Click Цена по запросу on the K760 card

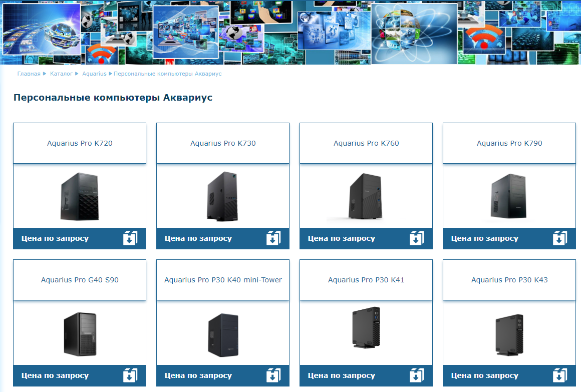341,238
